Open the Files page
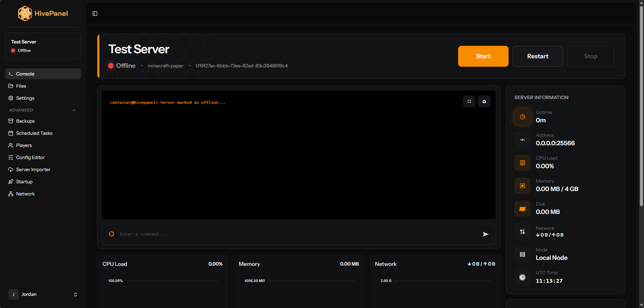The height and width of the screenshot is (308, 644). coord(43,86)
